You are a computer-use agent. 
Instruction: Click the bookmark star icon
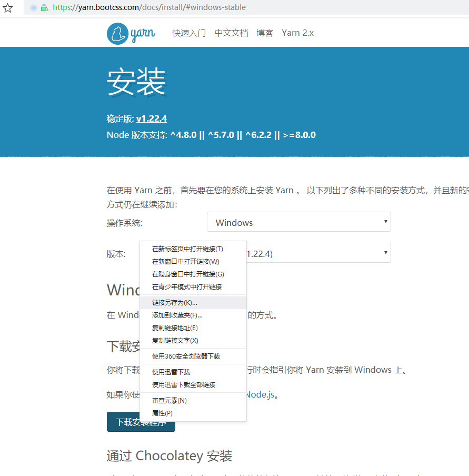pyautogui.click(x=7, y=8)
